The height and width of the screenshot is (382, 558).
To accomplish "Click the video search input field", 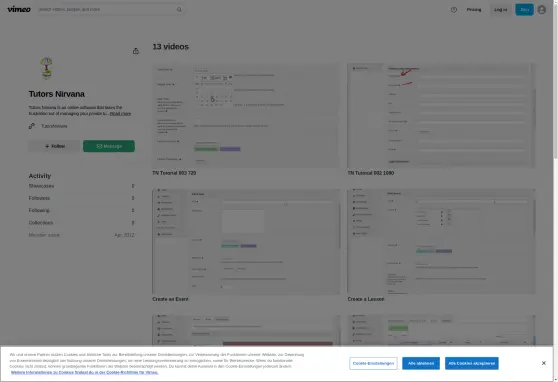I will pyautogui.click(x=107, y=10).
